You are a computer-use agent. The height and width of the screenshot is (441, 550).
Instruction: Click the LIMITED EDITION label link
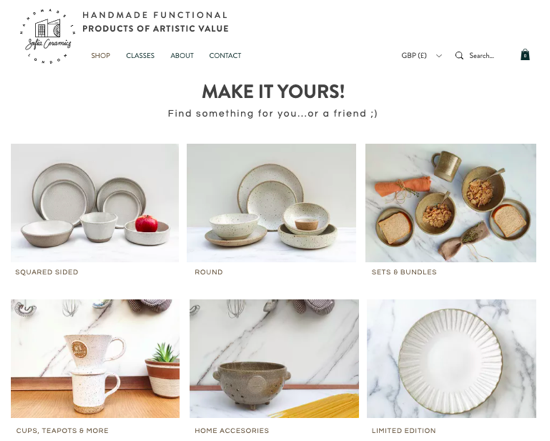[404, 430]
